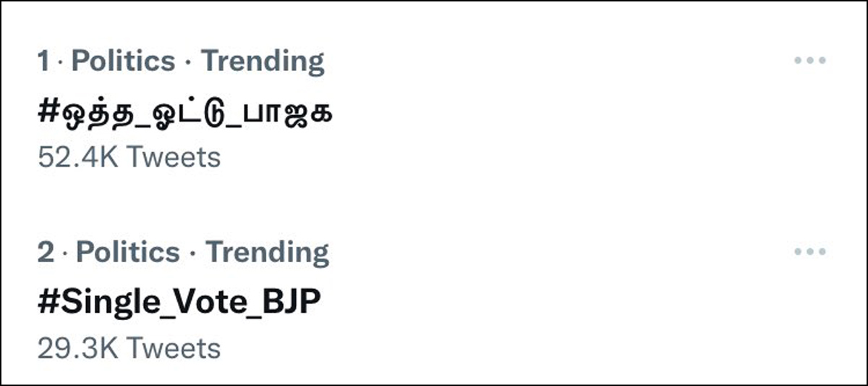Open the #ஒத்த_ஓட்டு_பாஜக trending hashtag
868x386 pixels.
click(x=184, y=112)
